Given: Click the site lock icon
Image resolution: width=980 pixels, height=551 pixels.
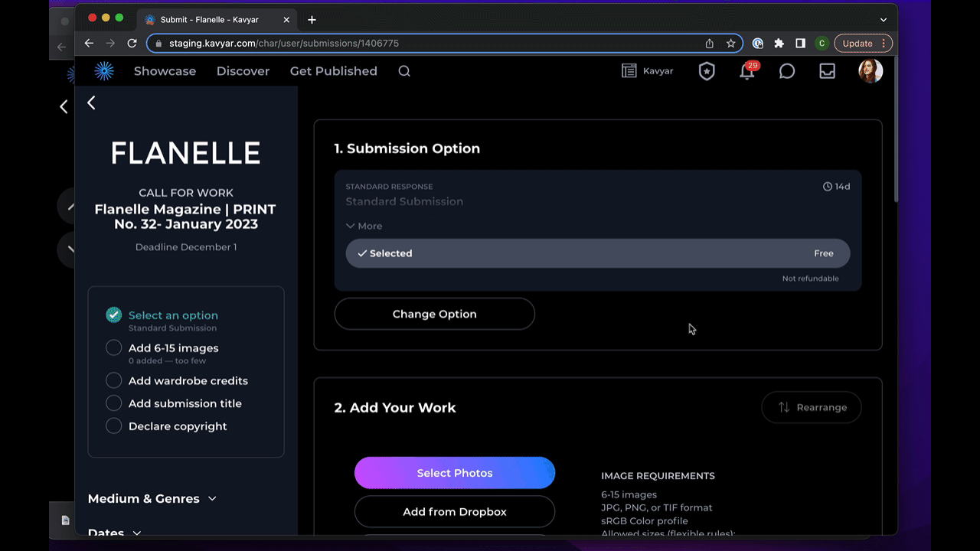Looking at the screenshot, I should click(x=159, y=44).
